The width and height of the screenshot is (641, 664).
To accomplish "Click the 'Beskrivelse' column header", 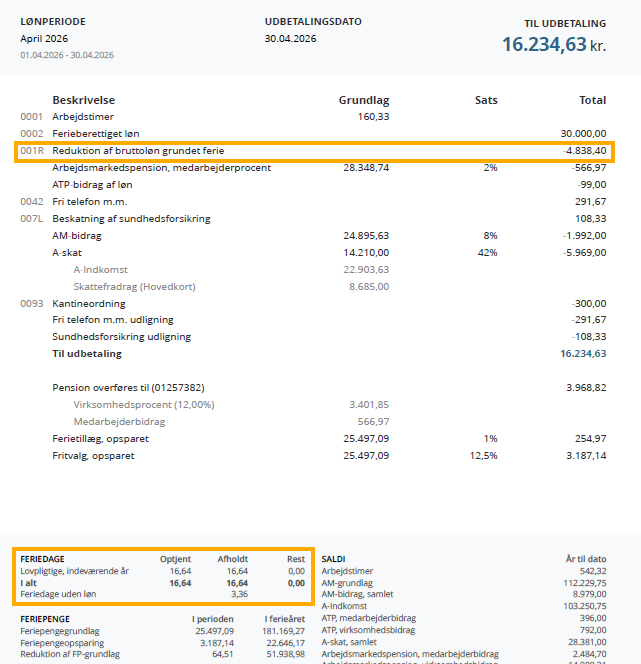I will tap(83, 100).
